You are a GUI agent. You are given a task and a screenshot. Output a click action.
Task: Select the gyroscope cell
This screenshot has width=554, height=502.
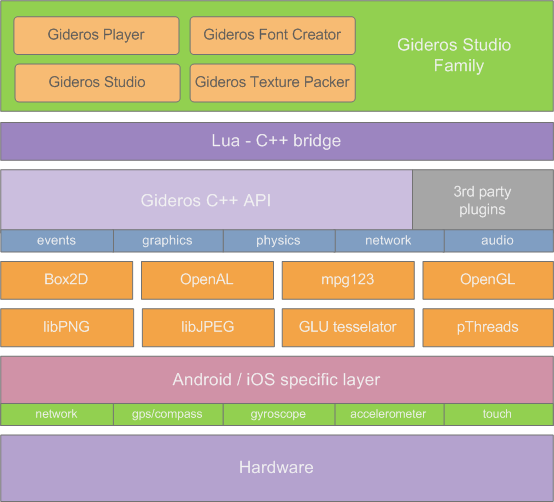[279, 414]
